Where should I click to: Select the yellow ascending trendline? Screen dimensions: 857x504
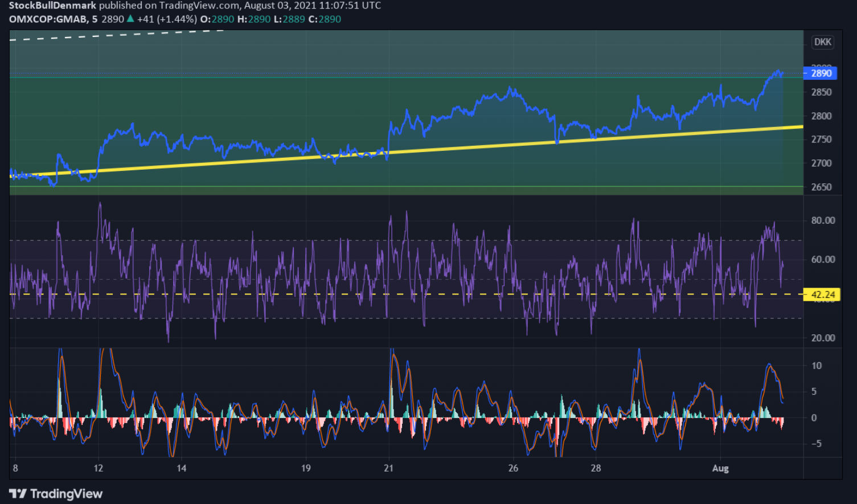click(407, 151)
